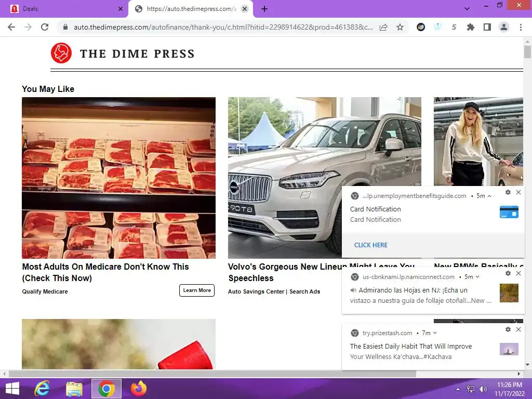This screenshot has height=399, width=532.
Task: Click the horizontal scrollbar thumb
Action: (x=212, y=374)
